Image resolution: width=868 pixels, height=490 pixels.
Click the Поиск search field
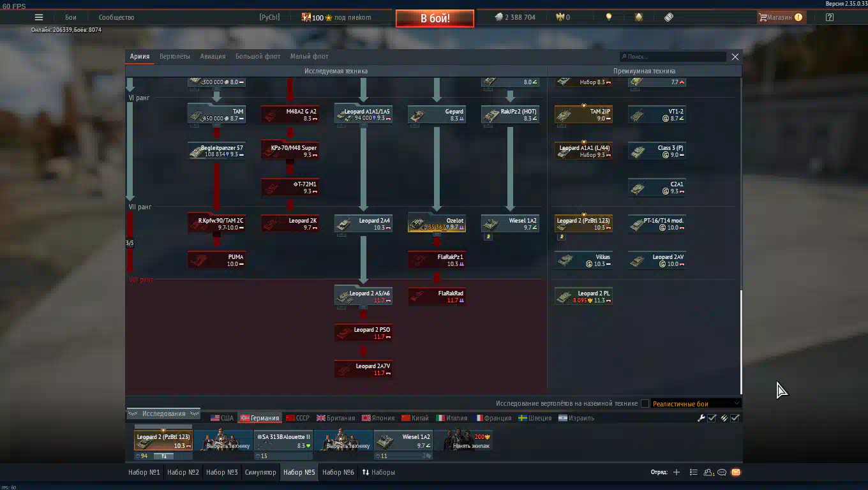click(x=673, y=57)
